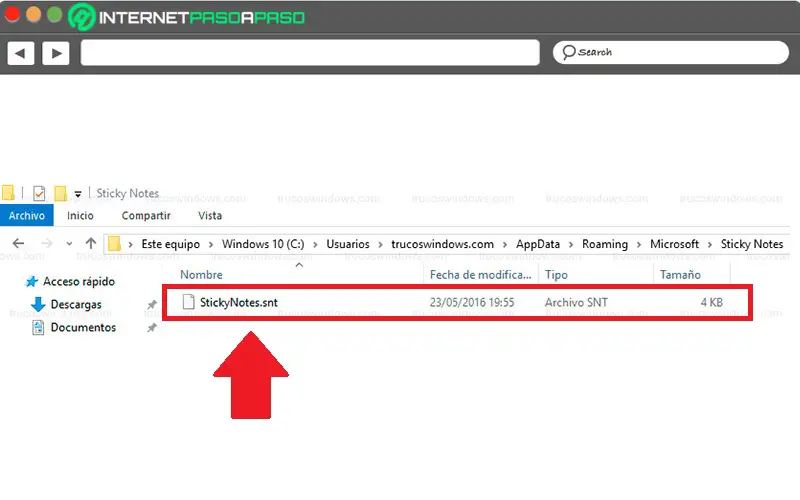Click trucoswindows.com breadcrumb segment
The width and height of the screenshot is (800, 500).
442,244
